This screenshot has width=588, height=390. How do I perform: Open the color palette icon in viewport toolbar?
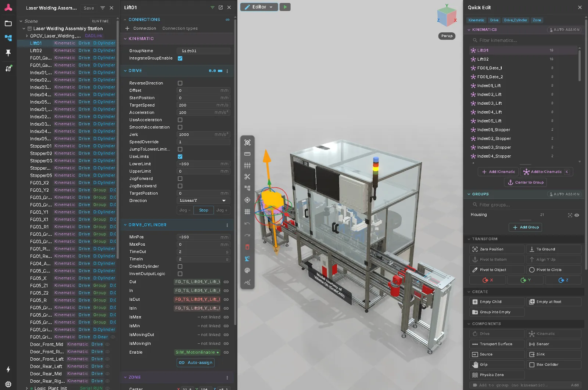click(247, 270)
